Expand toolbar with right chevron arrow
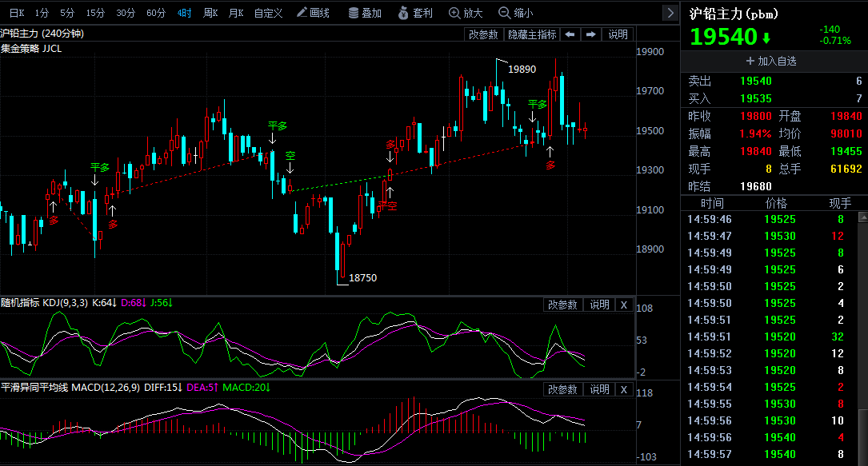868x466 pixels. (x=670, y=13)
